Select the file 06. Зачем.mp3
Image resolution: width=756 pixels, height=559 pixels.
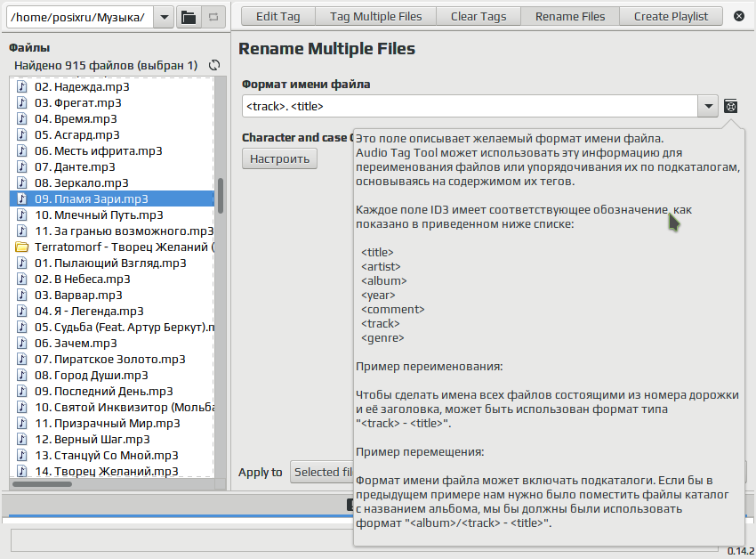pos(112,344)
